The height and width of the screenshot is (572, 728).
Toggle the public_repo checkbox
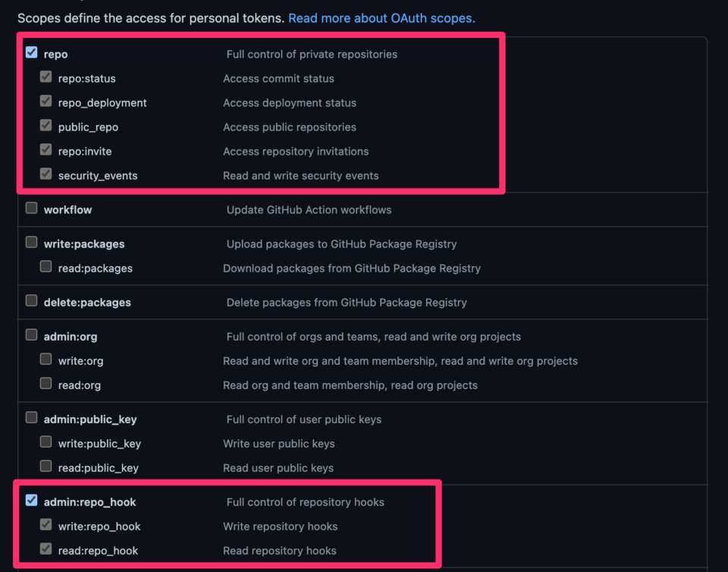click(x=46, y=125)
